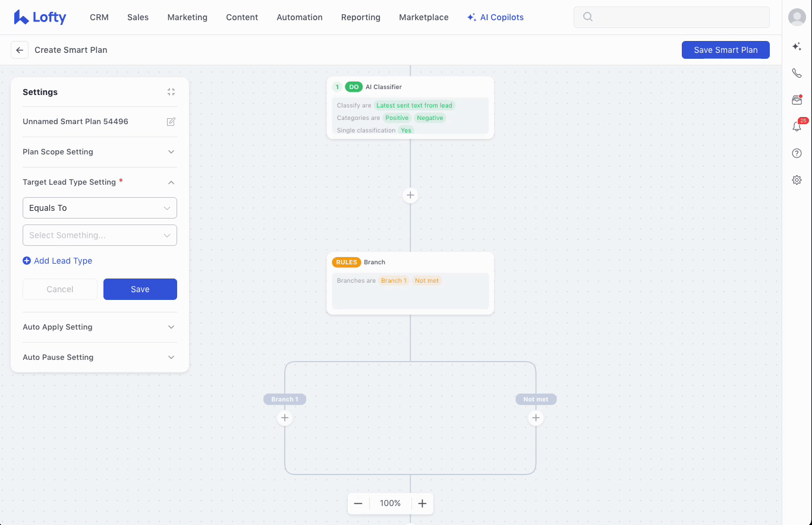This screenshot has height=525, width=812.
Task: Edit the Unnamed Smart Plan name
Action: (171, 122)
